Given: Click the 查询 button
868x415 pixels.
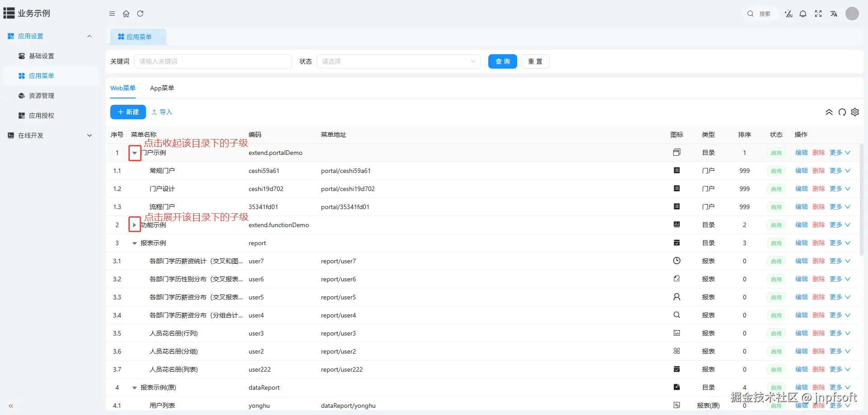Looking at the screenshot, I should [x=503, y=61].
